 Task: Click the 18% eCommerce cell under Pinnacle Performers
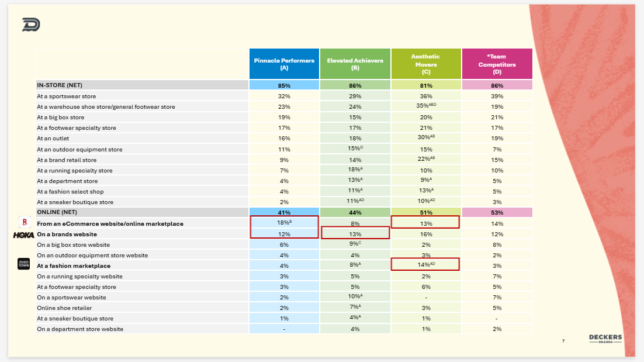click(x=284, y=223)
